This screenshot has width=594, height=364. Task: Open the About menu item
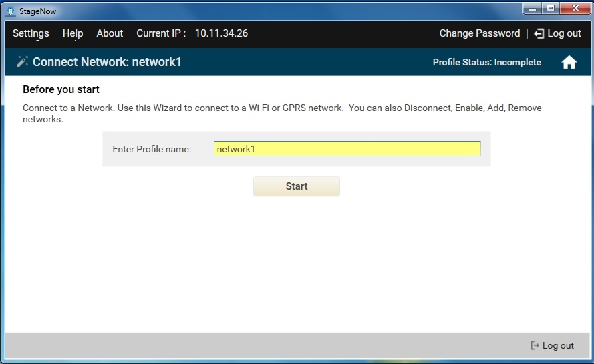click(110, 33)
